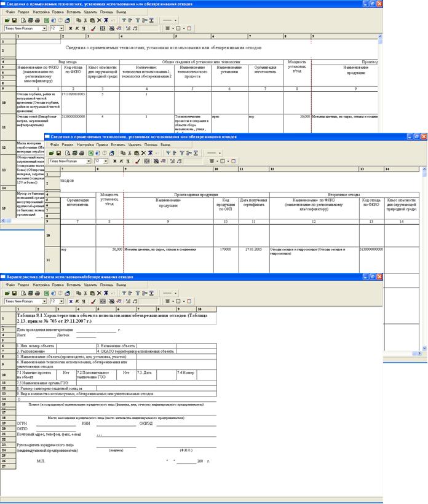Open font size 12 dropdown in middle window
Screen dimensions: 428x504
click(x=105, y=161)
